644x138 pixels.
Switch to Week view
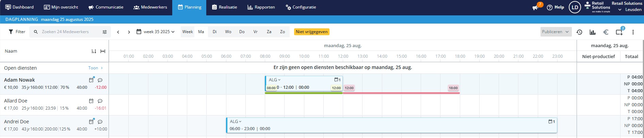pyautogui.click(x=188, y=32)
